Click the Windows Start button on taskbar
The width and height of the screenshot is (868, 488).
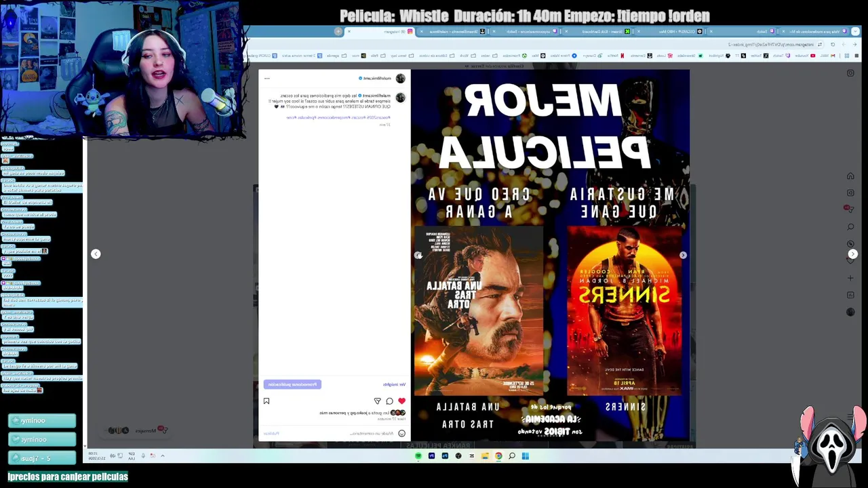click(x=526, y=455)
